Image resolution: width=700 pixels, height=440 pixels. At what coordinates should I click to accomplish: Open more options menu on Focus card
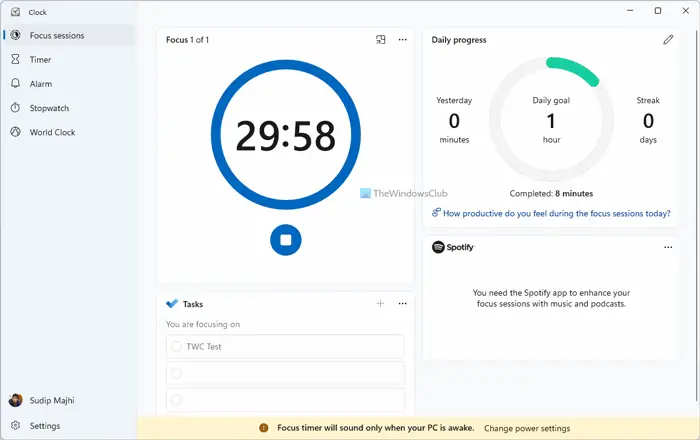point(402,40)
